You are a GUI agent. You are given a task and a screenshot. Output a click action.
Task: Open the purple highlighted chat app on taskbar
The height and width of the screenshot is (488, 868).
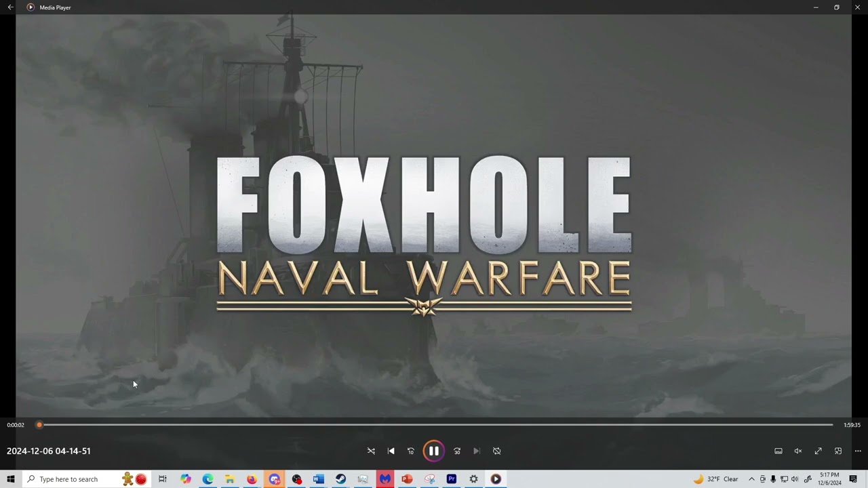click(x=274, y=479)
